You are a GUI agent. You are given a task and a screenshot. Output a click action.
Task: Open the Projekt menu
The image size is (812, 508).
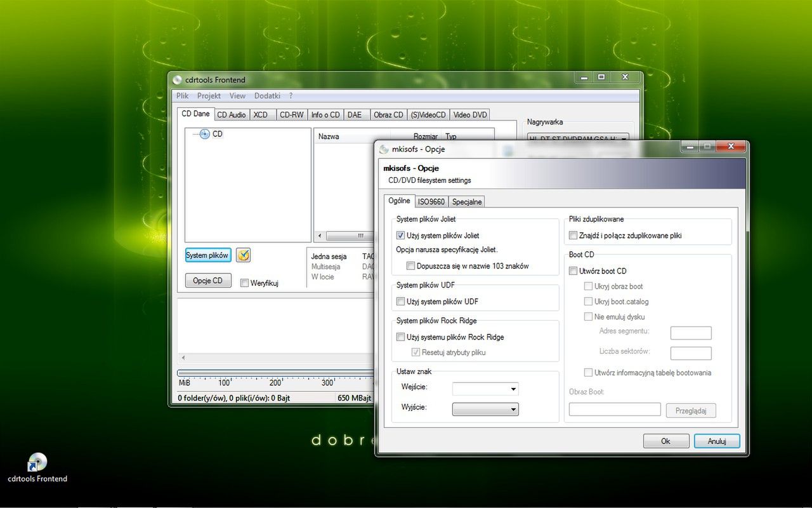[x=209, y=96]
